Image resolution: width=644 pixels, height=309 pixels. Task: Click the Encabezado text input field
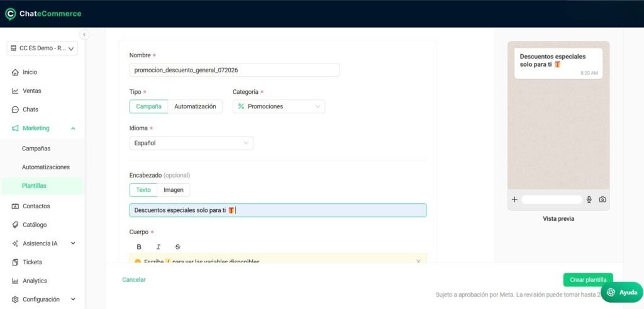point(278,210)
